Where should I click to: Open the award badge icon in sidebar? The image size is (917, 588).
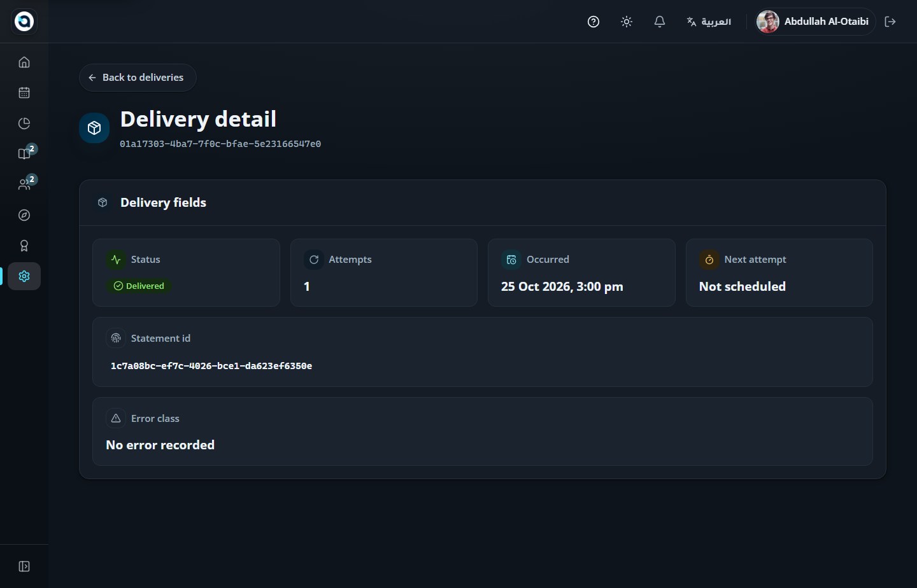tap(24, 246)
